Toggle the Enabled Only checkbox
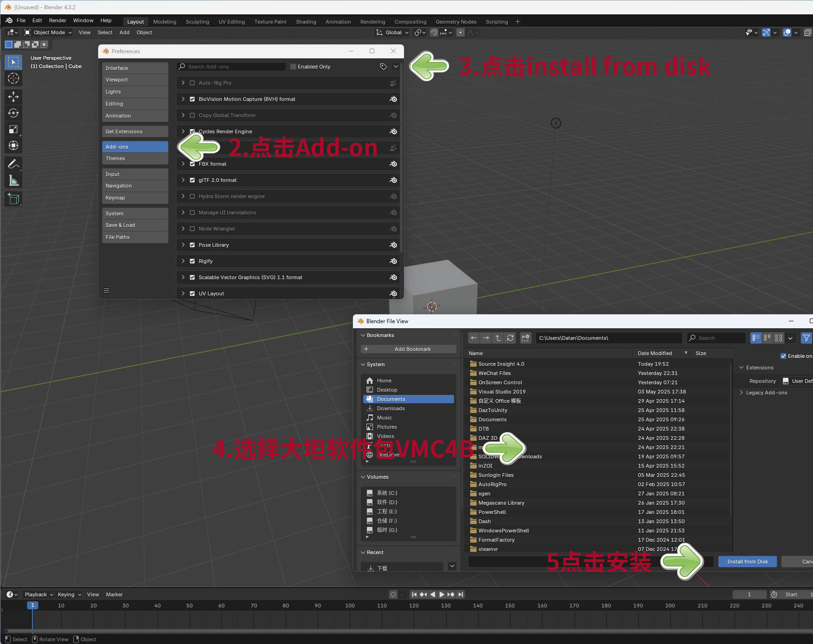813x644 pixels. (293, 67)
